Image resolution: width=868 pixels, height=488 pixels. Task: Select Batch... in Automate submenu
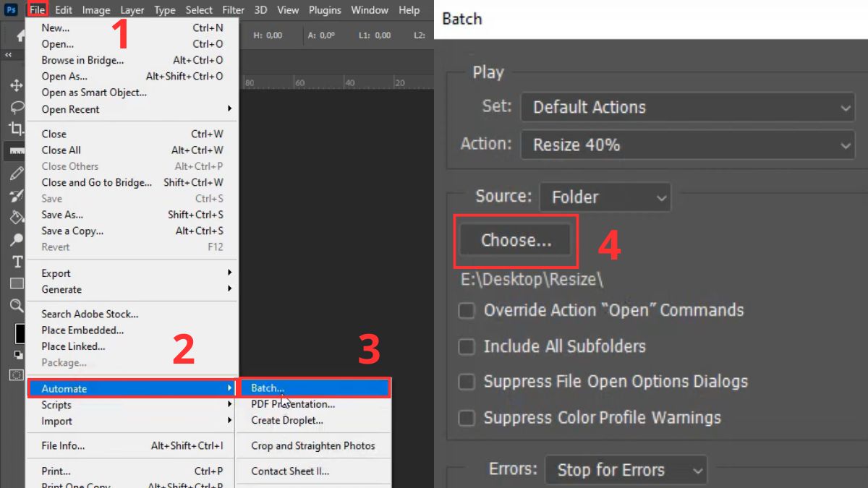[314, 388]
